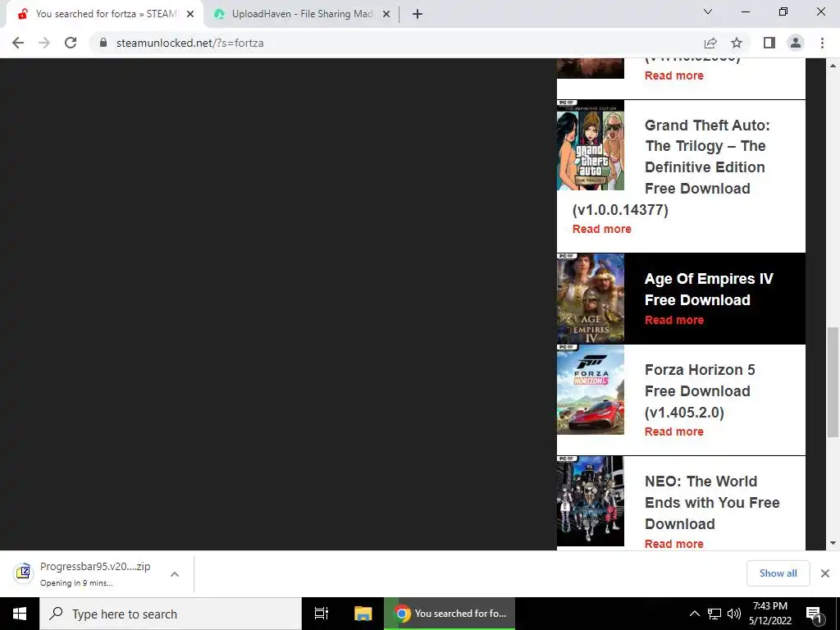Open Task View from taskbar
Screen dimensions: 840x630
[322, 614]
